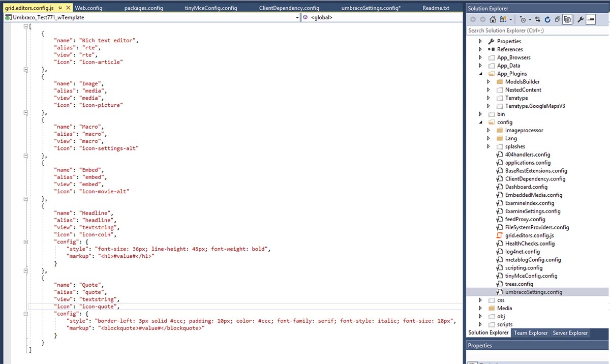Select ExamineIndex.config file
Screen dimensions: 610x364
pyautogui.click(x=530, y=203)
